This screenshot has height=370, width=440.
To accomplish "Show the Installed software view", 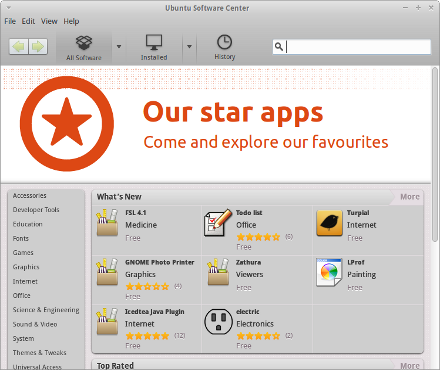I will pos(154,48).
